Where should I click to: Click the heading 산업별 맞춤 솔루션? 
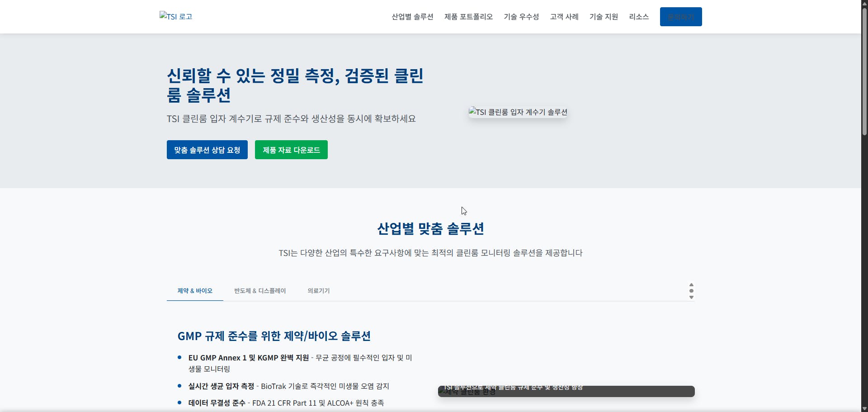tap(430, 228)
